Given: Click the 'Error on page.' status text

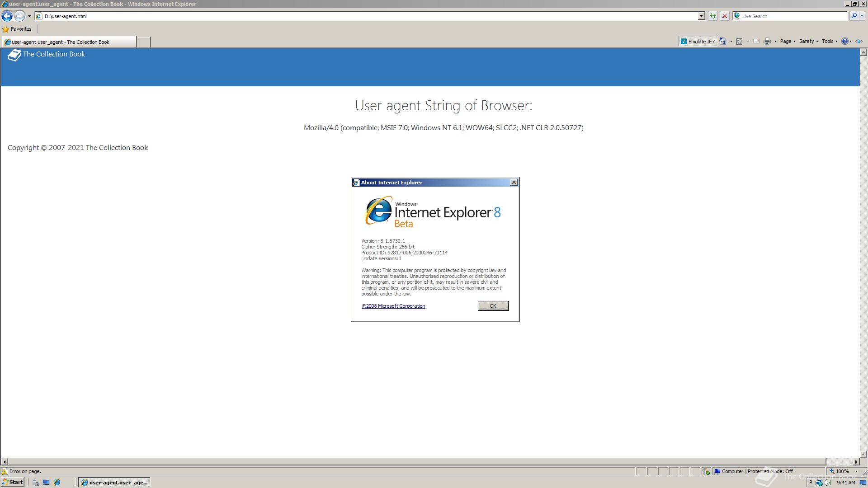Looking at the screenshot, I should pos(25,471).
